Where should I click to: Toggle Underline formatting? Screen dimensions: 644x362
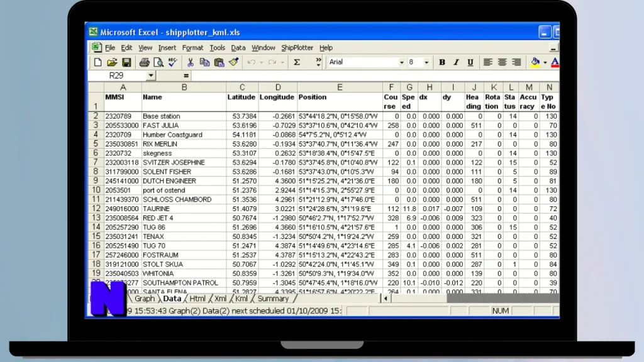pyautogui.click(x=470, y=62)
